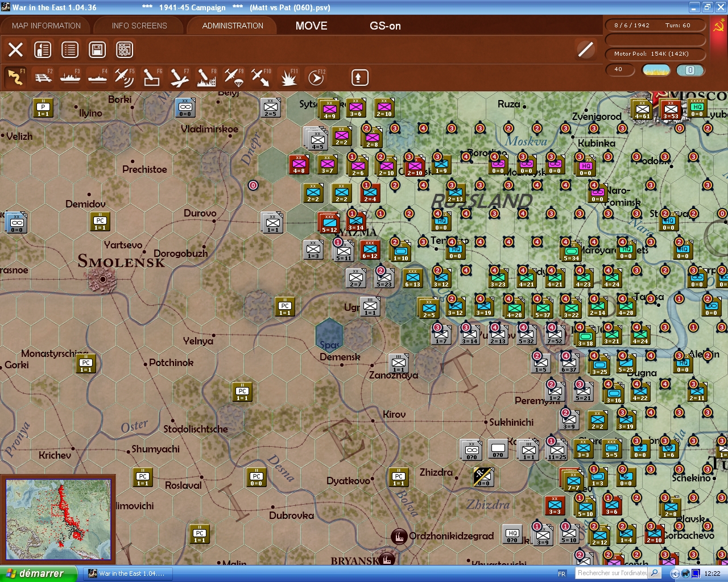Click the end turn F12 arrow icon
728x582 pixels.
point(316,77)
